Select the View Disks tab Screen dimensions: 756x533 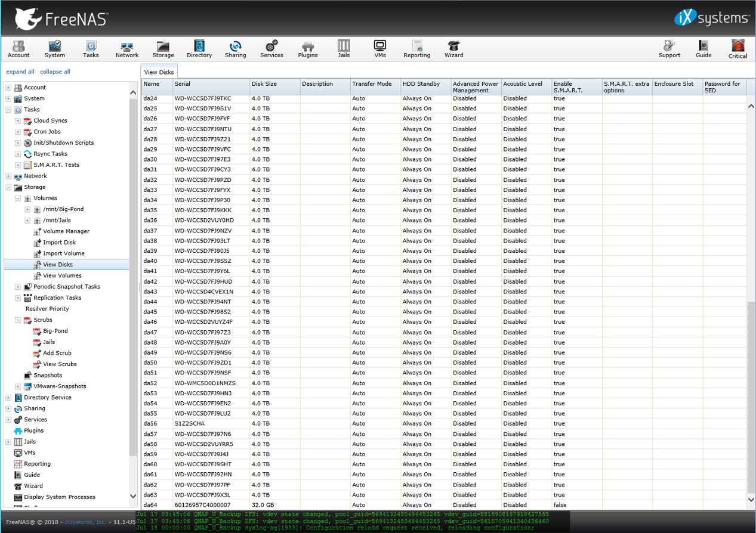click(159, 72)
